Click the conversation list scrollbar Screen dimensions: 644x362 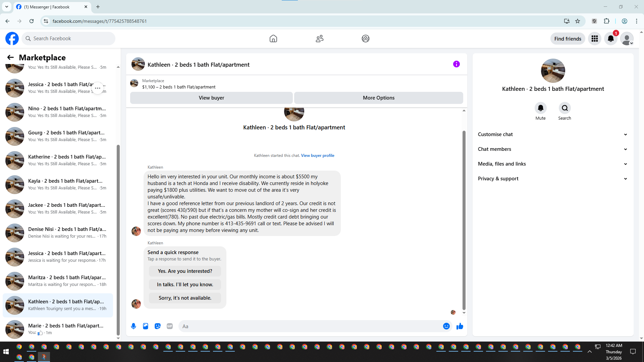(x=118, y=240)
